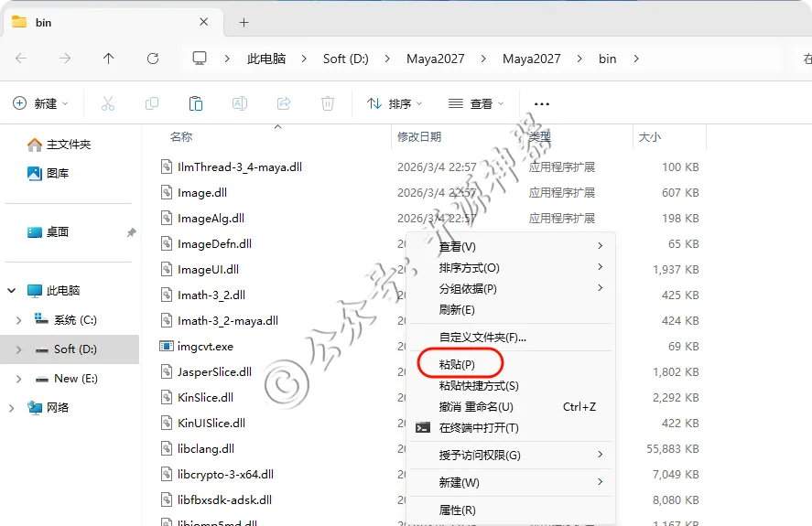The height and width of the screenshot is (526, 812).
Task: Open 图库 in the sidebar
Action: click(49, 174)
